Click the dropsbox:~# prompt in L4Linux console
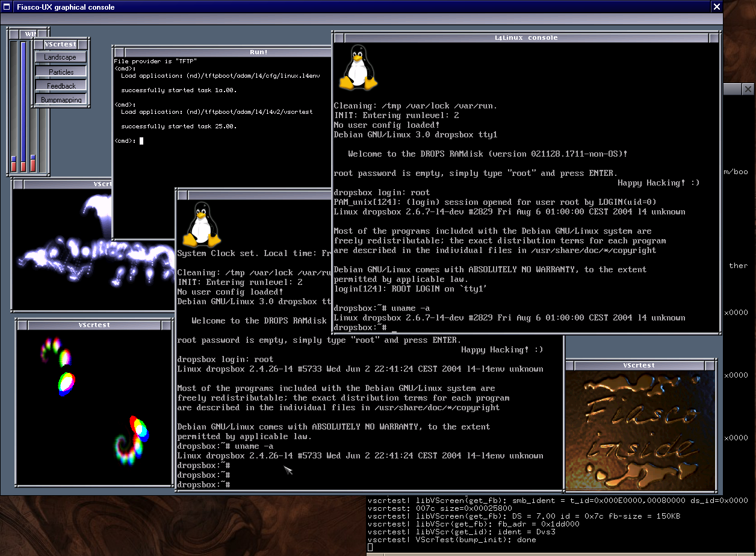756x556 pixels. [360, 327]
